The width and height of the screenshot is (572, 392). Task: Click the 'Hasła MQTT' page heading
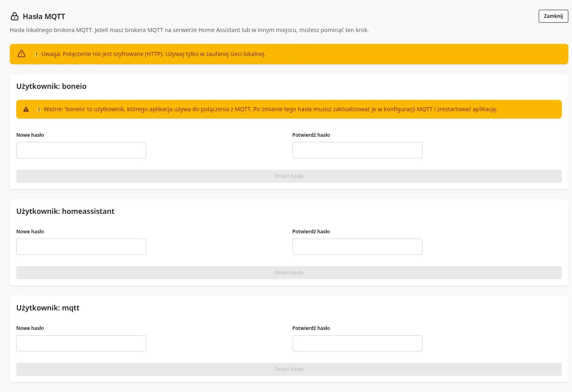pyautogui.click(x=44, y=17)
